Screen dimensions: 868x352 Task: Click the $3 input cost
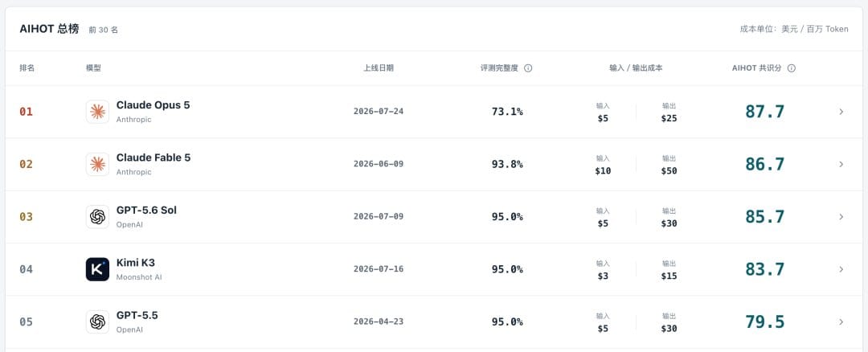click(x=603, y=276)
